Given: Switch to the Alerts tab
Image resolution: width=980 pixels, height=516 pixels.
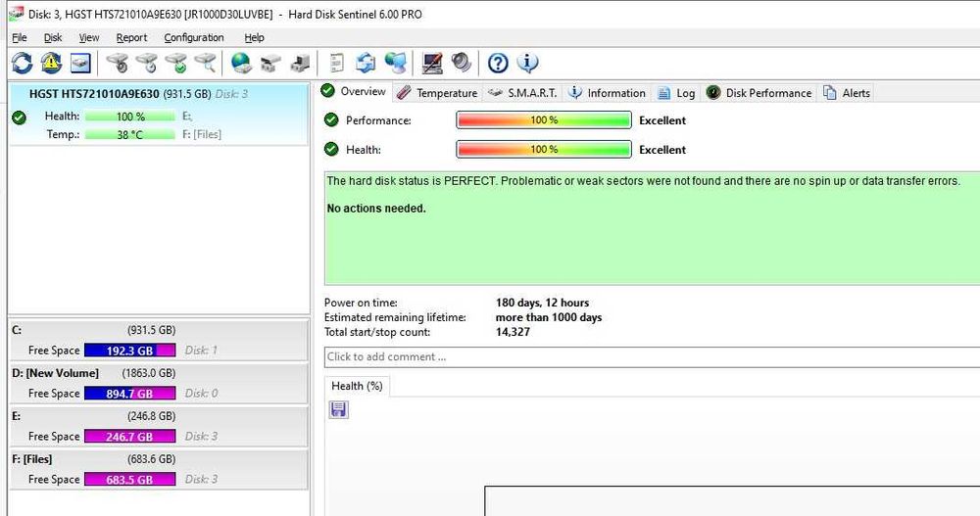Looking at the screenshot, I should 847,93.
